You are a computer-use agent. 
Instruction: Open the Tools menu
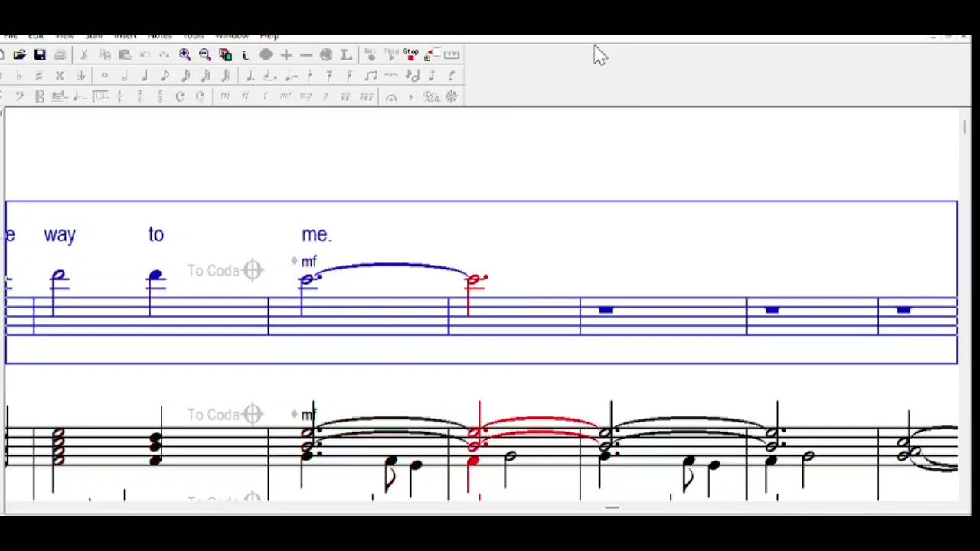click(x=194, y=36)
